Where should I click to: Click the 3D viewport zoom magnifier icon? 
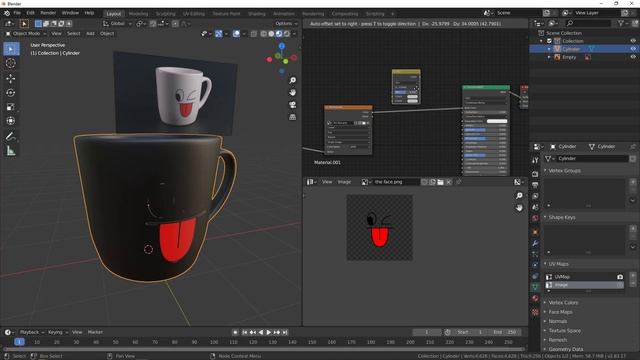point(293,80)
